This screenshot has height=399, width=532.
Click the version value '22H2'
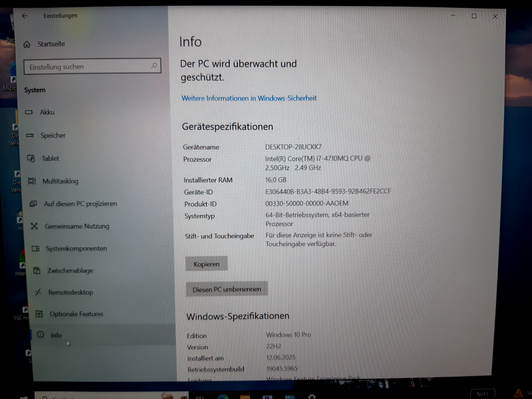point(274,346)
